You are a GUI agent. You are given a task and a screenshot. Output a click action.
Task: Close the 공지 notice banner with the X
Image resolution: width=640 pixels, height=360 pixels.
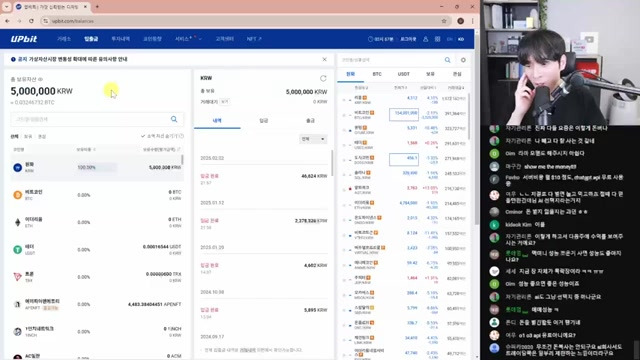[324, 59]
